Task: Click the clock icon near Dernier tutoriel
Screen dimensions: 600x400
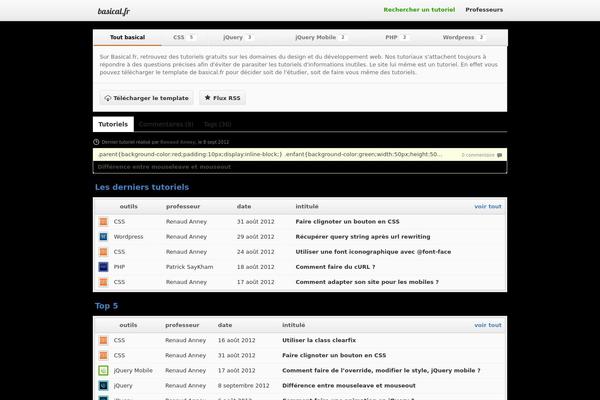Action: point(96,142)
